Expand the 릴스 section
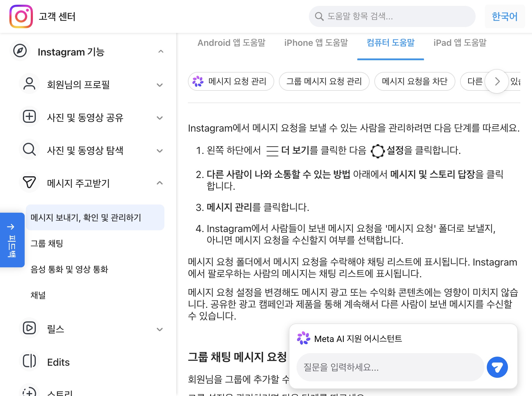 (x=160, y=329)
